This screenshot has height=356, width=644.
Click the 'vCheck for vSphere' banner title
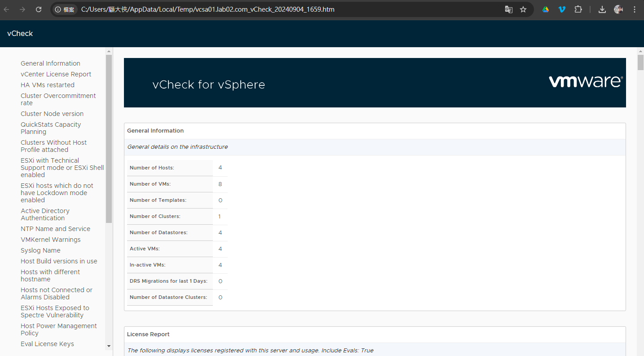(x=209, y=85)
